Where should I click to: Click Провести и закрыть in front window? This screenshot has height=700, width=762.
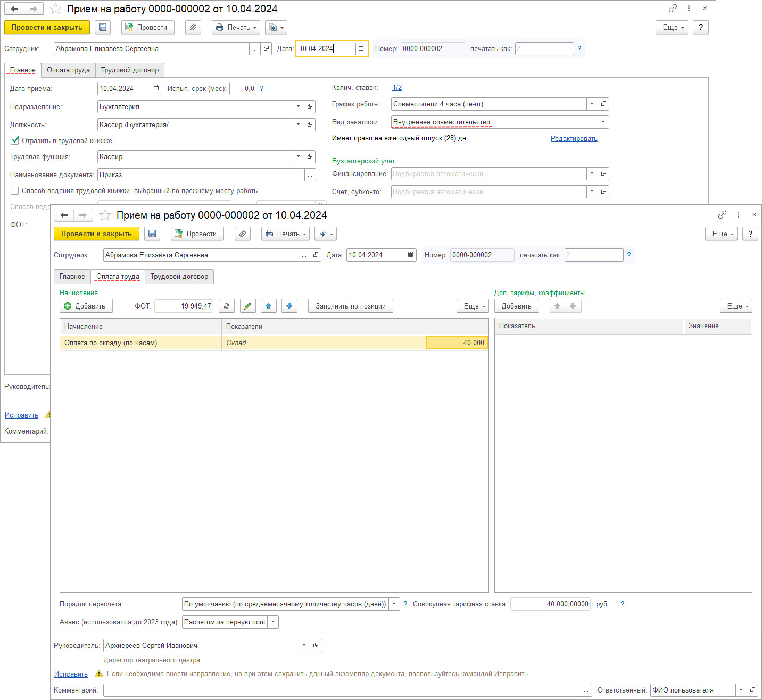point(96,234)
